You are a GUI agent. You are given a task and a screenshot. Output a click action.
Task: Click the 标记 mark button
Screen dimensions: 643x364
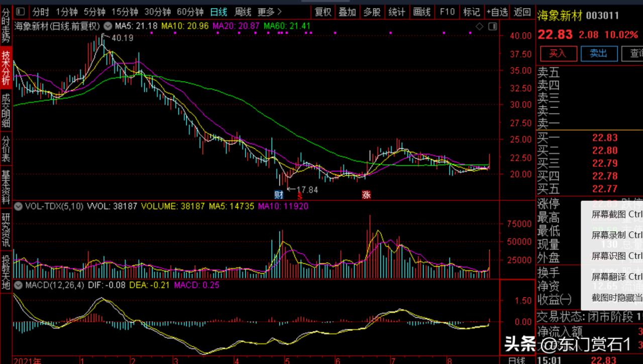(471, 12)
